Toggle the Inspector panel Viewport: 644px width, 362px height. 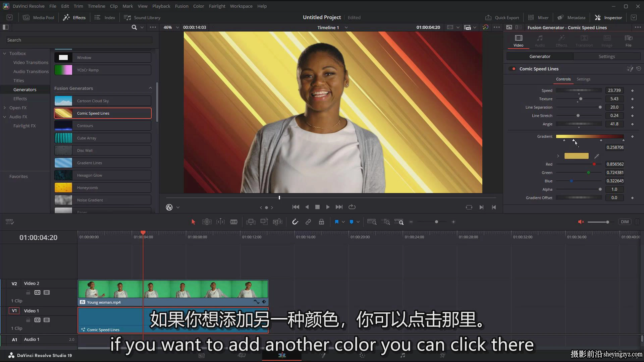608,17
